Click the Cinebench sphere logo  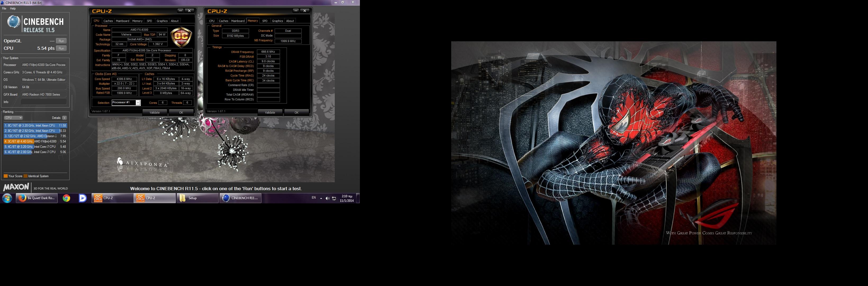coord(14,22)
